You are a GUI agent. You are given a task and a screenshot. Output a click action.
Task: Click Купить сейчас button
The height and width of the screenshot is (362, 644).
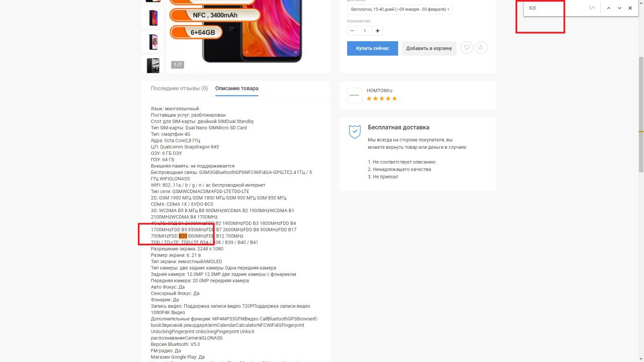[372, 48]
